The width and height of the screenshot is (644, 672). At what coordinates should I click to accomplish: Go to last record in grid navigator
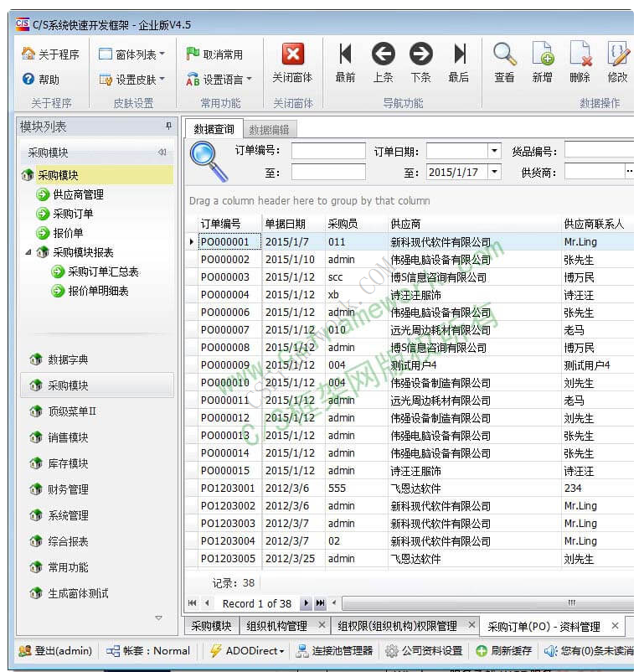320,603
